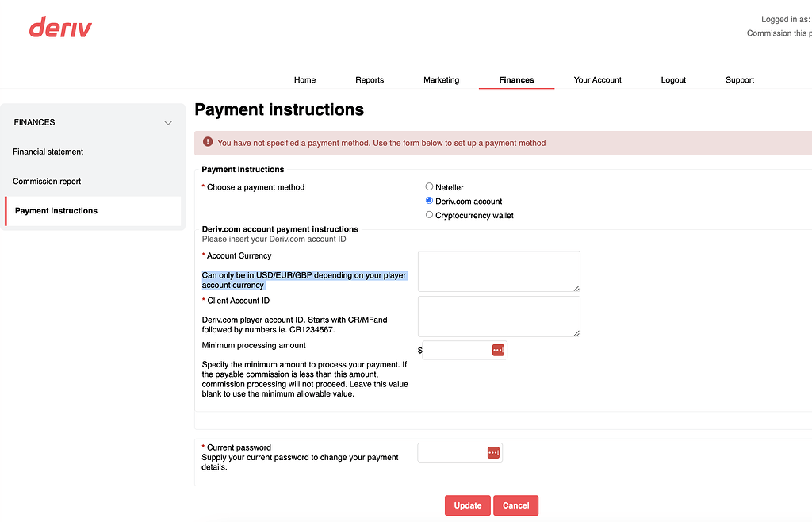Click the Deriv logo
Viewport: 812px width, 522px height.
(x=60, y=26)
